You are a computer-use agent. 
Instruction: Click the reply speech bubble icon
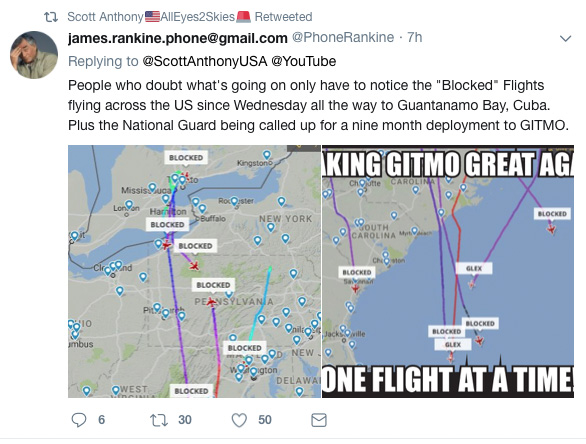coord(79,420)
